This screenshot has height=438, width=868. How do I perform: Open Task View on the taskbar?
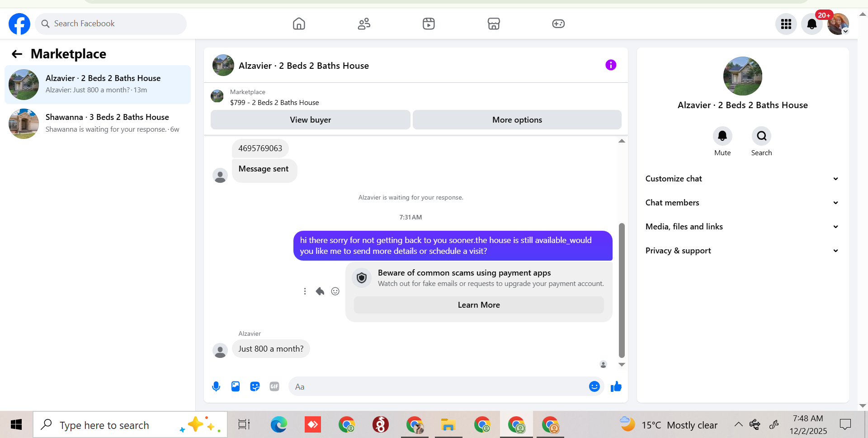(x=244, y=424)
